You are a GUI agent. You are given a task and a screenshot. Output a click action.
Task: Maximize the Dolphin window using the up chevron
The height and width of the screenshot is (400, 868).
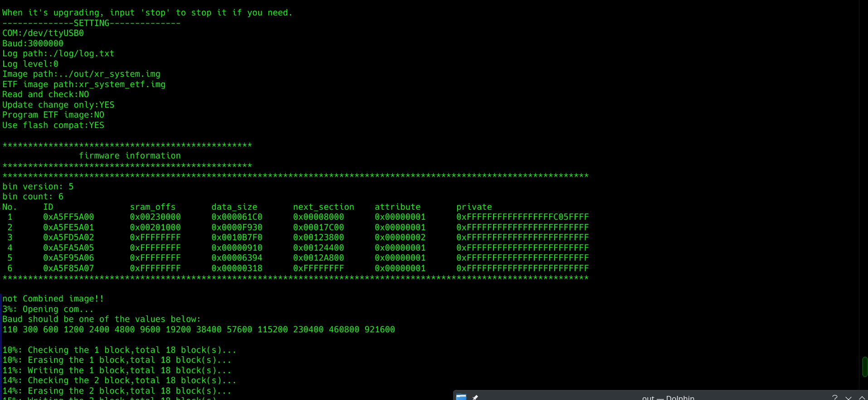tap(862, 398)
